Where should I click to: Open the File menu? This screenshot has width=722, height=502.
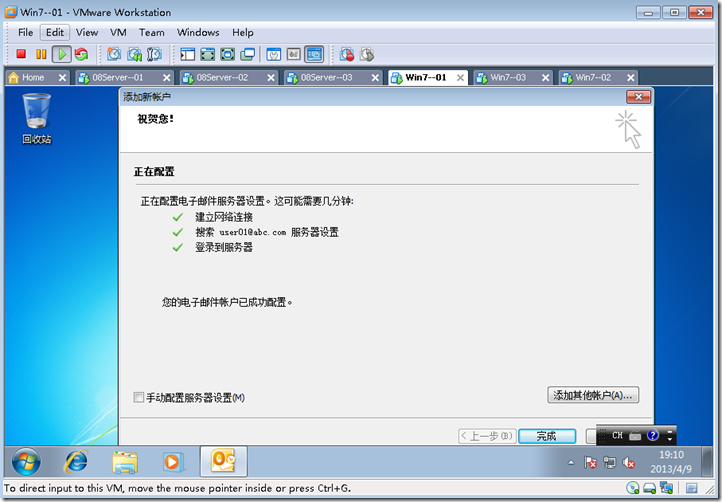point(25,32)
